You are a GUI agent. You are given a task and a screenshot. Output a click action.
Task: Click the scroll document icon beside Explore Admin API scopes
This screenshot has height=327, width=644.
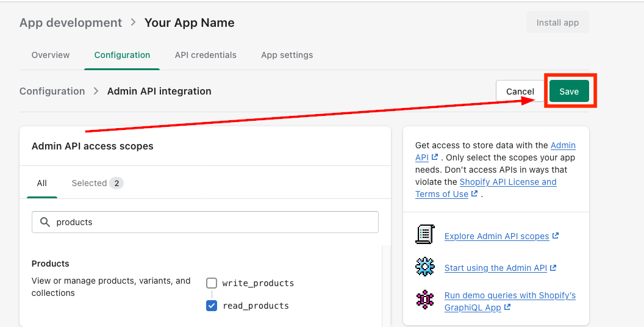[424, 234]
